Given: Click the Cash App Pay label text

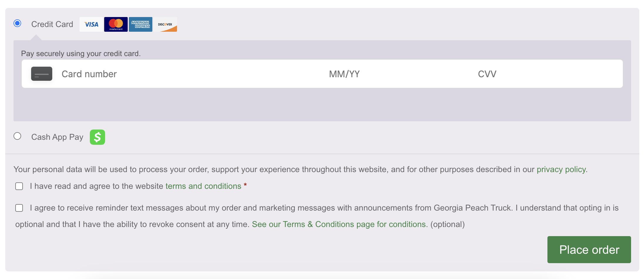Looking at the screenshot, I should (57, 137).
